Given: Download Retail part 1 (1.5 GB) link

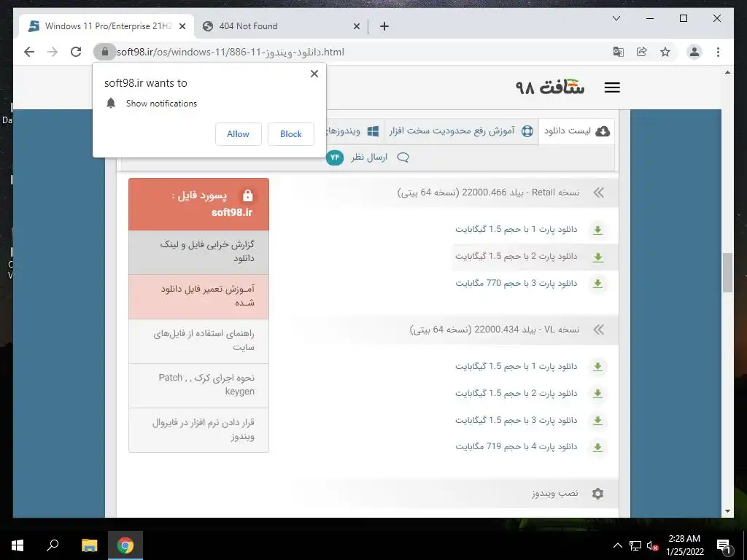Looking at the screenshot, I should click(516, 230).
